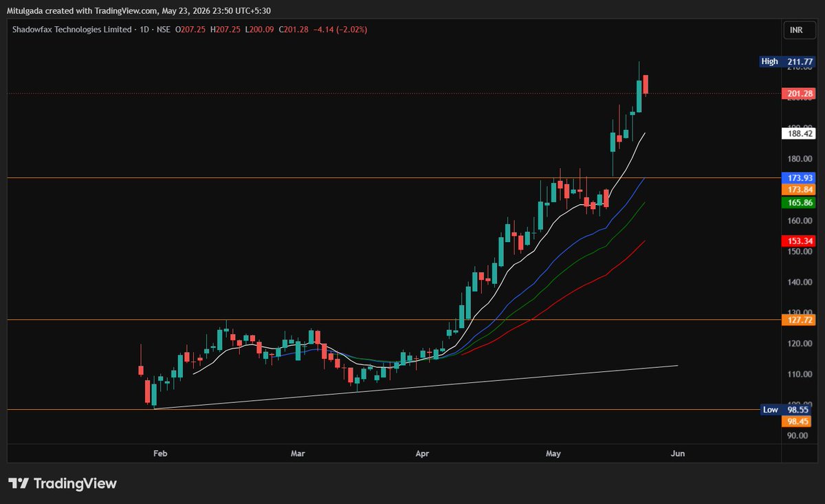The height and width of the screenshot is (504, 825).
Task: Click the High 211.77 price label
Action: (x=788, y=61)
